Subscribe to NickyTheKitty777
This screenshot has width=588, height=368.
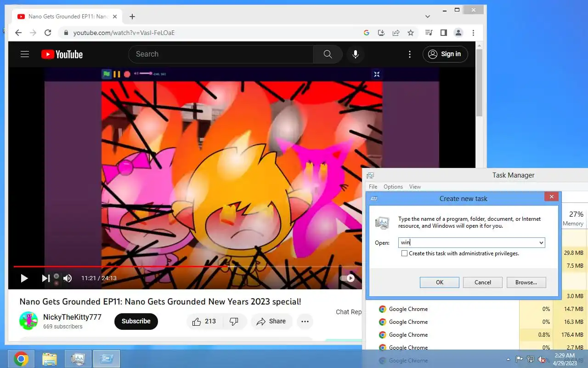coord(136,321)
